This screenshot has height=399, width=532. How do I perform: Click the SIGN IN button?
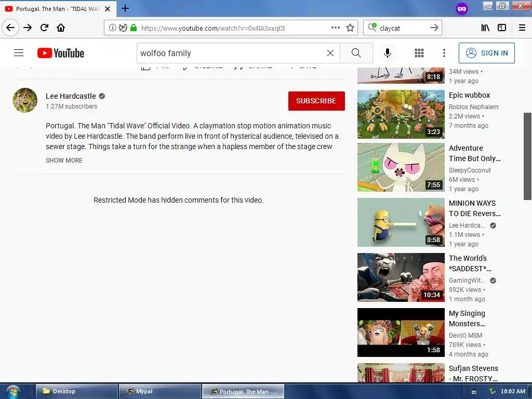click(x=486, y=53)
